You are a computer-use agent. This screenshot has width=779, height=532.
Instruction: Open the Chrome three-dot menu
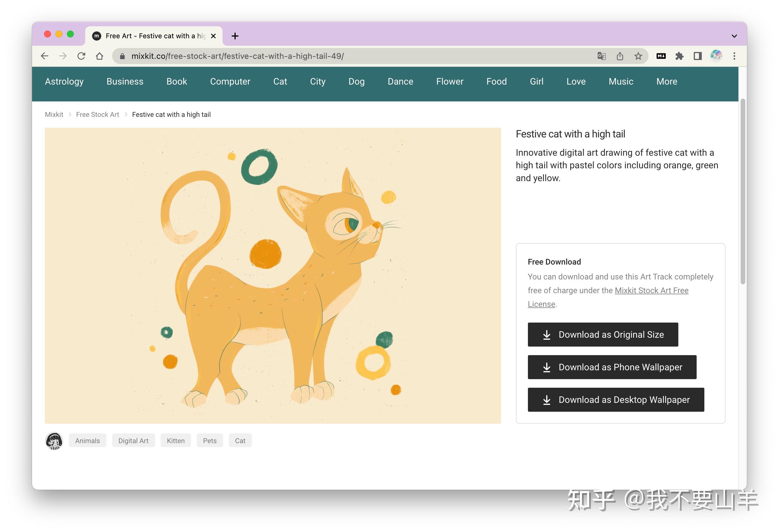pos(734,56)
